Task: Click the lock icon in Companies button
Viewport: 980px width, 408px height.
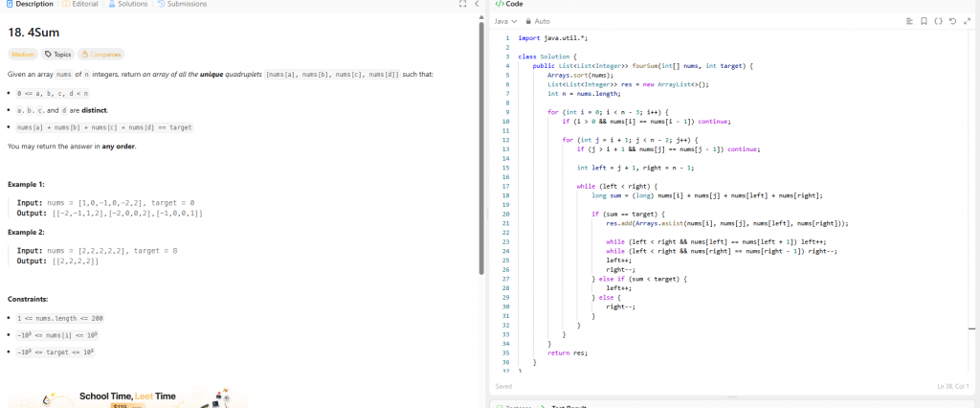Action: pyautogui.click(x=84, y=55)
